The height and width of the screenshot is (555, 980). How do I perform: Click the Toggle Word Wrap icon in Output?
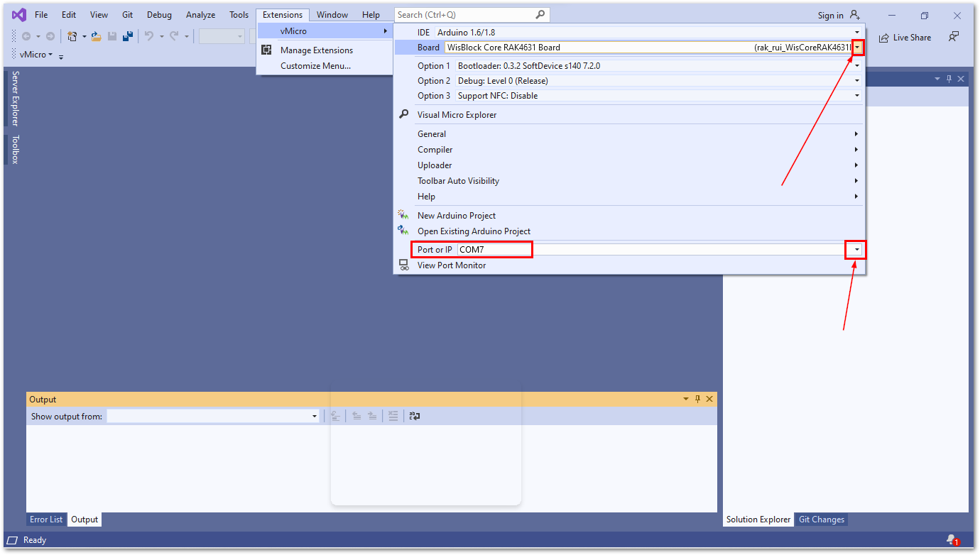point(415,416)
